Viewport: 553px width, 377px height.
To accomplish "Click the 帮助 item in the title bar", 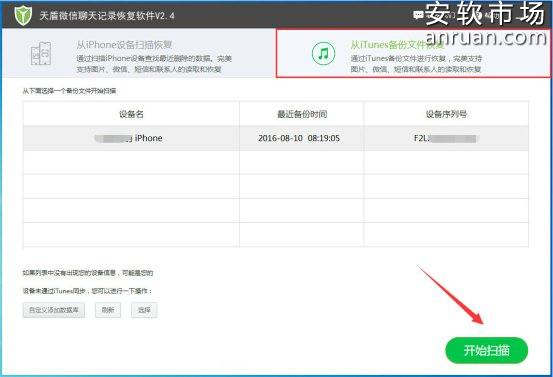I will (x=493, y=16).
